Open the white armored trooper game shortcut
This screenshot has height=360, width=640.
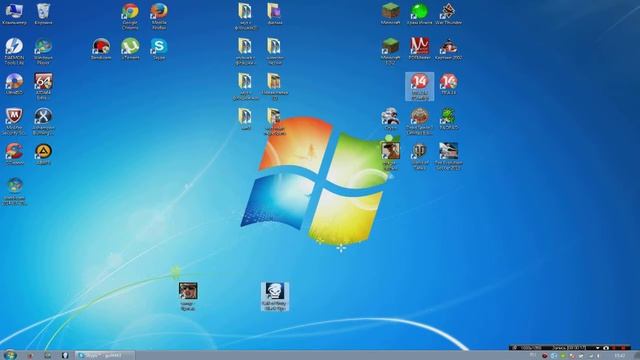pos(391,119)
